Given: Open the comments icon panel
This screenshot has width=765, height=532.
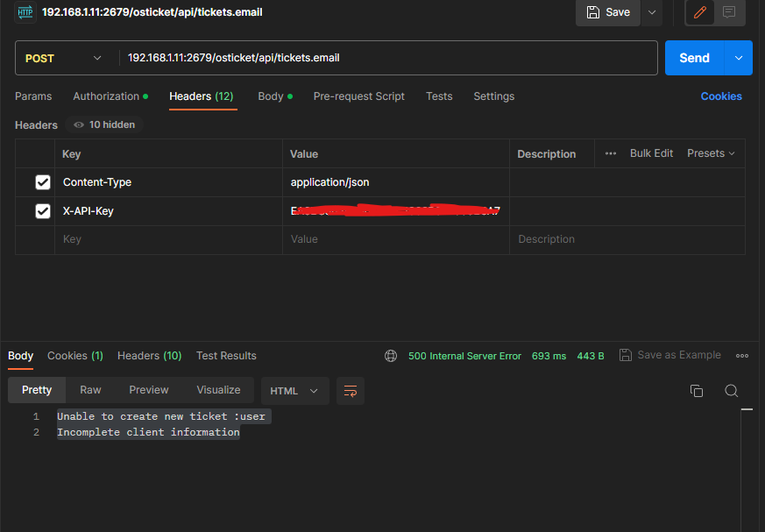Looking at the screenshot, I should pos(729,12).
